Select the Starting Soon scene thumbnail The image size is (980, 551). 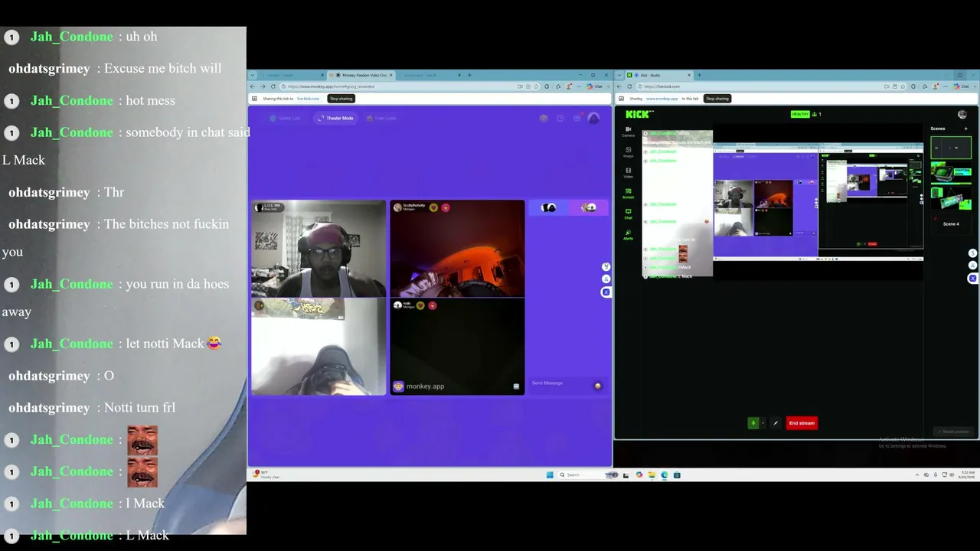[x=951, y=172]
